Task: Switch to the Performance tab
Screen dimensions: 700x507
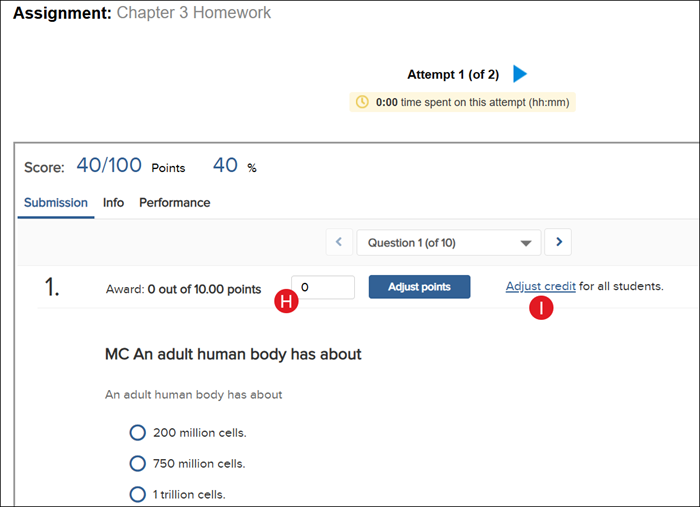Action: click(174, 203)
